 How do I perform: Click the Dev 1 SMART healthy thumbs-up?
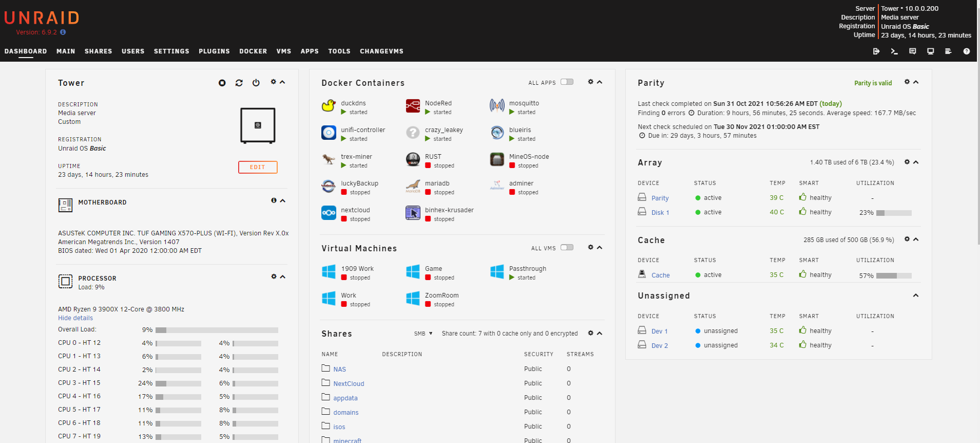click(802, 330)
